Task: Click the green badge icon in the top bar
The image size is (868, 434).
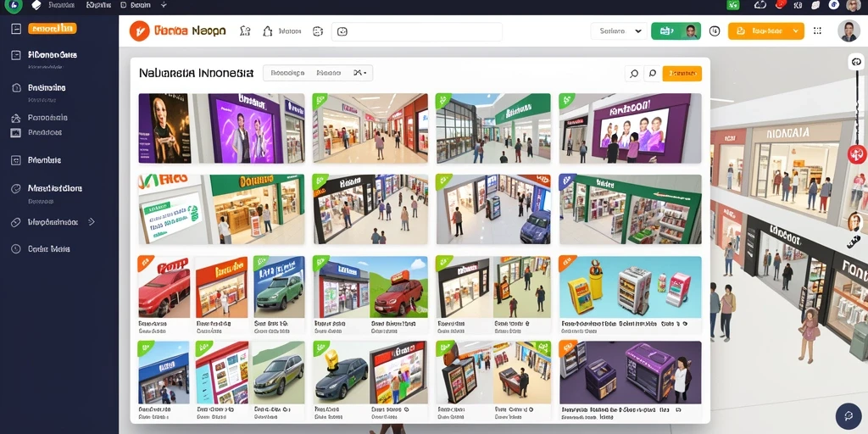Action: (733, 5)
